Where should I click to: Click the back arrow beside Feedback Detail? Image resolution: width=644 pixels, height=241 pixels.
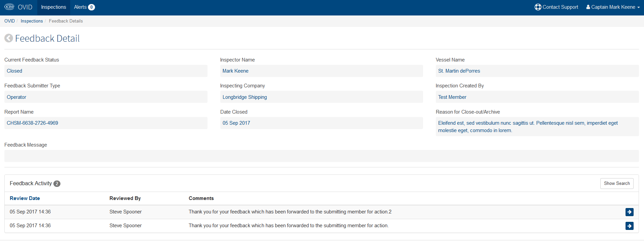(9, 38)
